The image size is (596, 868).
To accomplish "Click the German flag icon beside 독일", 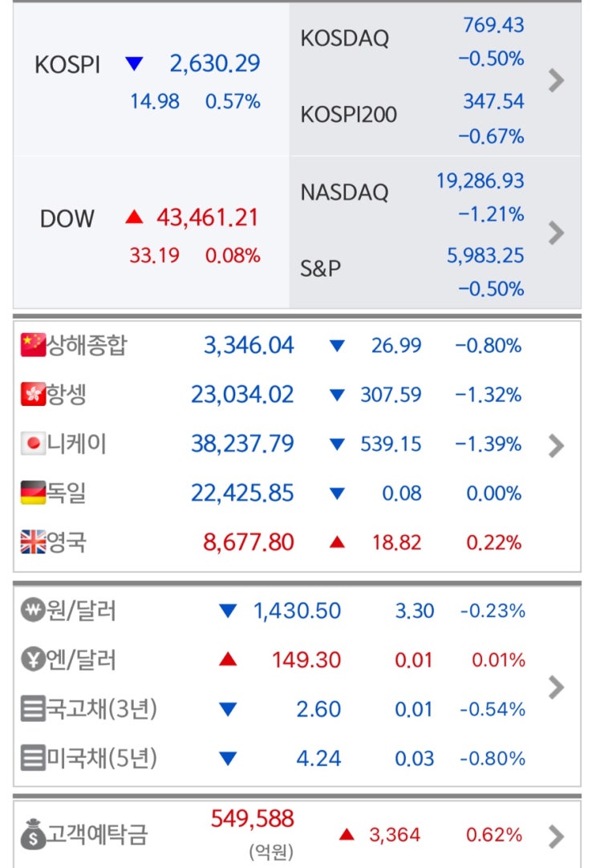I will (x=33, y=493).
